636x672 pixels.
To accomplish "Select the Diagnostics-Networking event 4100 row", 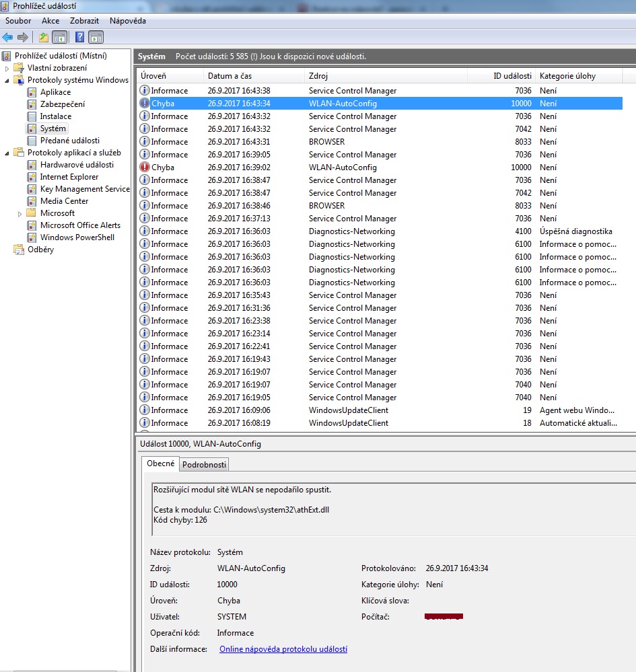I will point(351,231).
